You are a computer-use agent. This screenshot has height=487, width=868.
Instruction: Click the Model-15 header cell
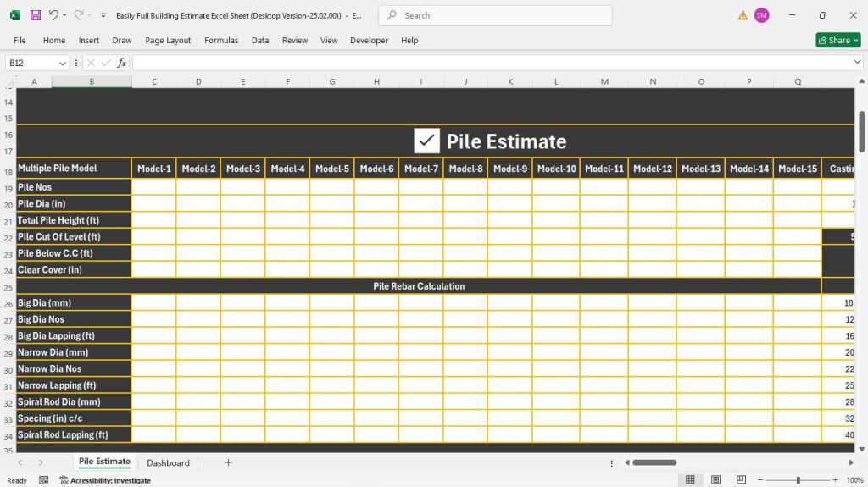(x=797, y=169)
